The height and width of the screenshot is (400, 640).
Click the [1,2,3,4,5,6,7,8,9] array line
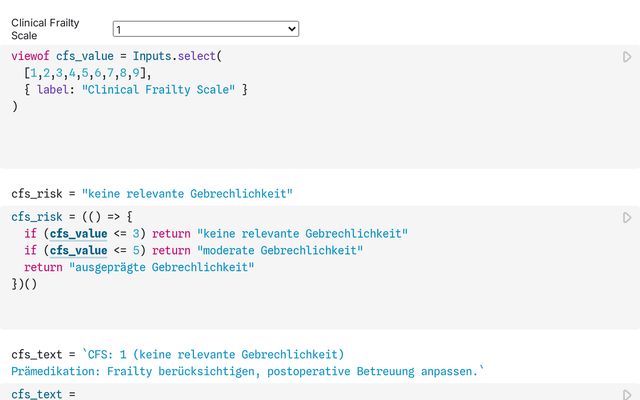pyautogui.click(x=91, y=73)
